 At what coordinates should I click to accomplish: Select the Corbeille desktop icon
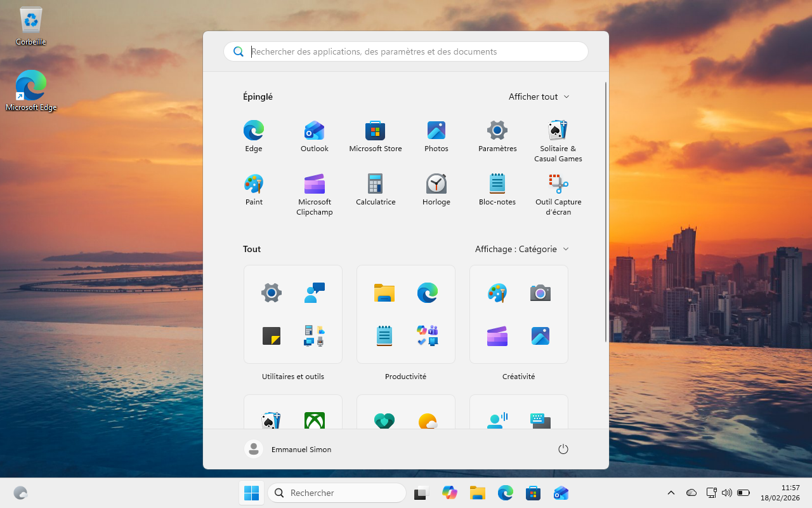coord(31,27)
